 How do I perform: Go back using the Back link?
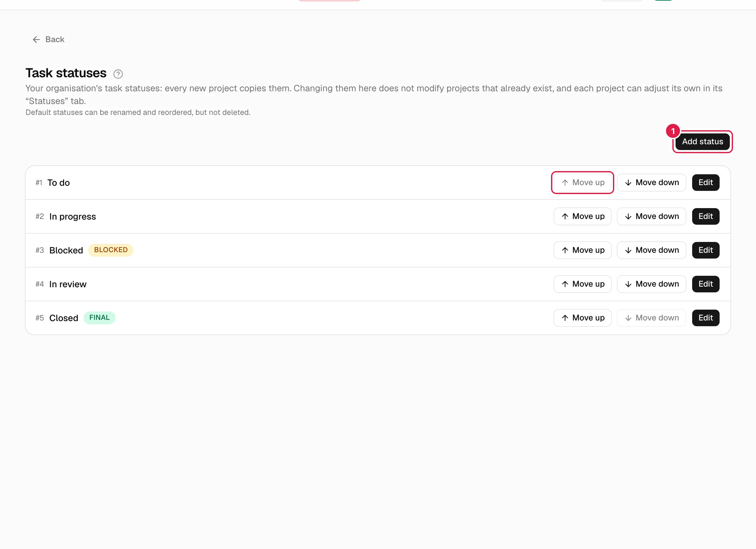tap(48, 39)
